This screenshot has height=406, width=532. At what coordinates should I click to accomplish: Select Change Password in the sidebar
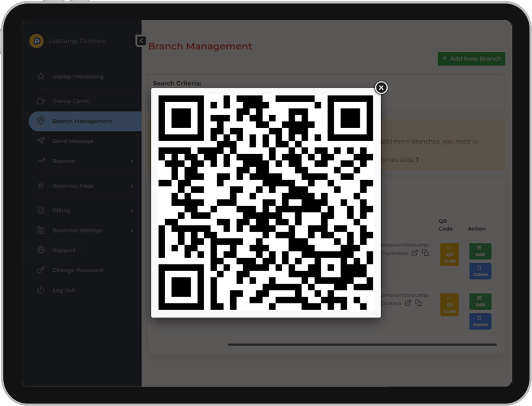coord(77,270)
